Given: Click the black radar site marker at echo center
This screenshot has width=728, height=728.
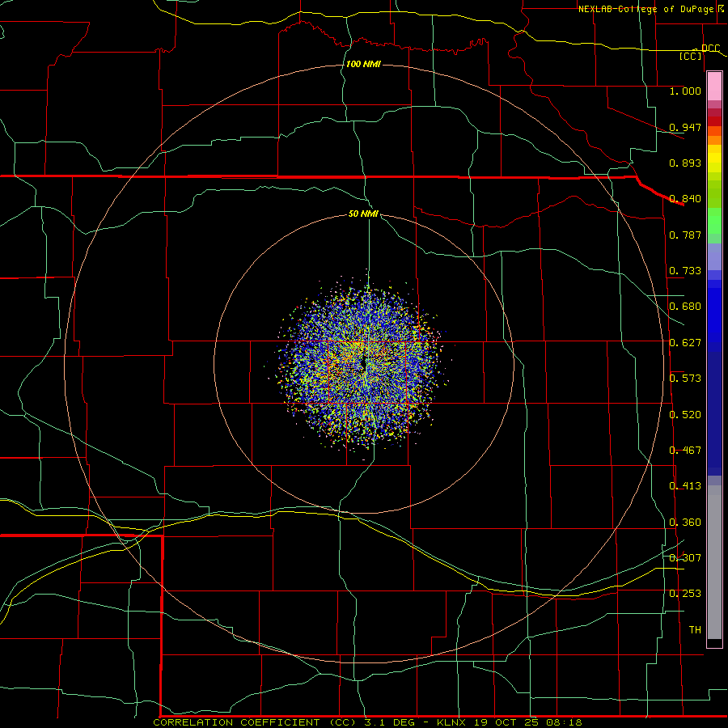Looking at the screenshot, I should pos(363,363).
